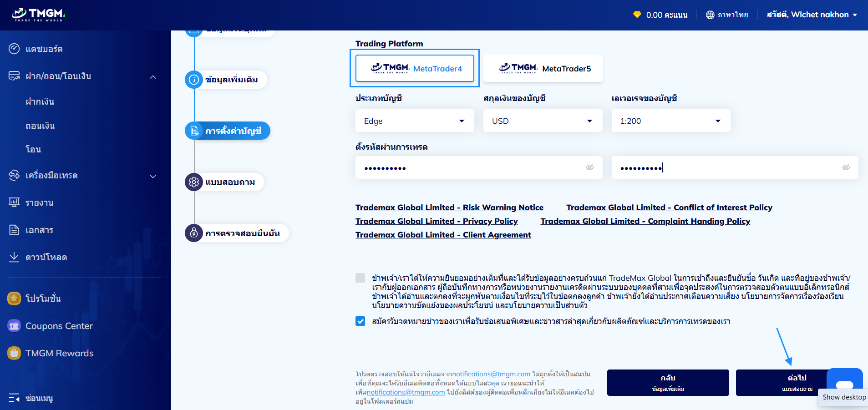The height and width of the screenshot is (410, 868).
Task: Open ถอนเงิน submenu item
Action: pyautogui.click(x=40, y=126)
